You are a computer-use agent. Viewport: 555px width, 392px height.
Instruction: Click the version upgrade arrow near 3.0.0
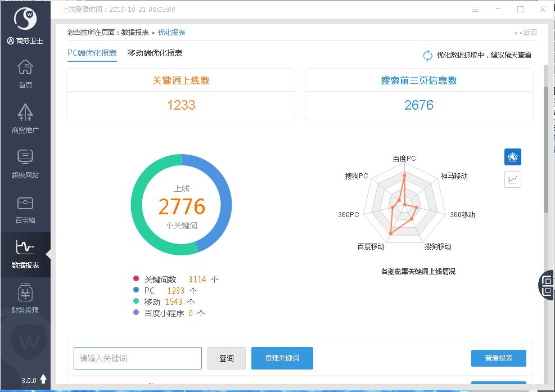43,380
